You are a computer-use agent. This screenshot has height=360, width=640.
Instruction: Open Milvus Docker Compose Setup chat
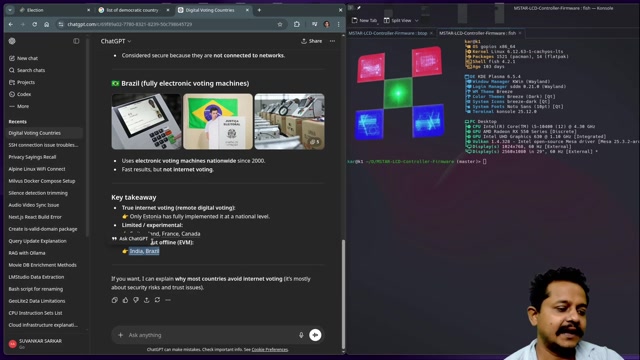(42, 181)
